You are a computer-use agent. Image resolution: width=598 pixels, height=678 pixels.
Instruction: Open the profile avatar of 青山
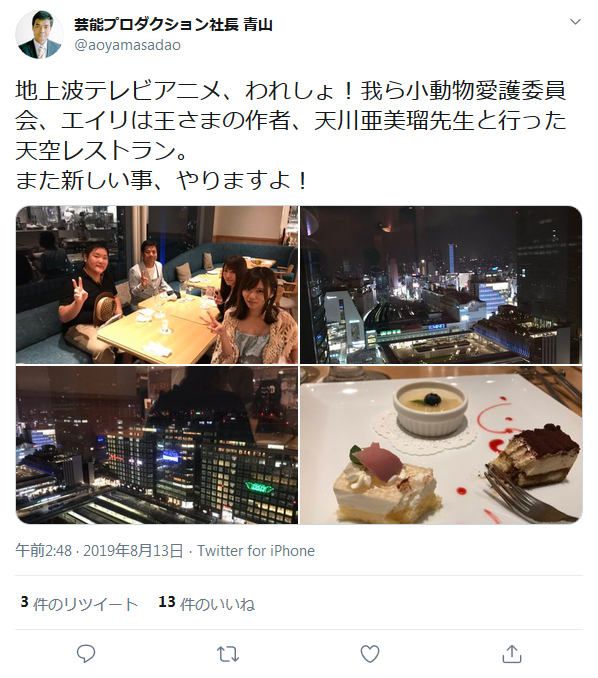point(39,35)
